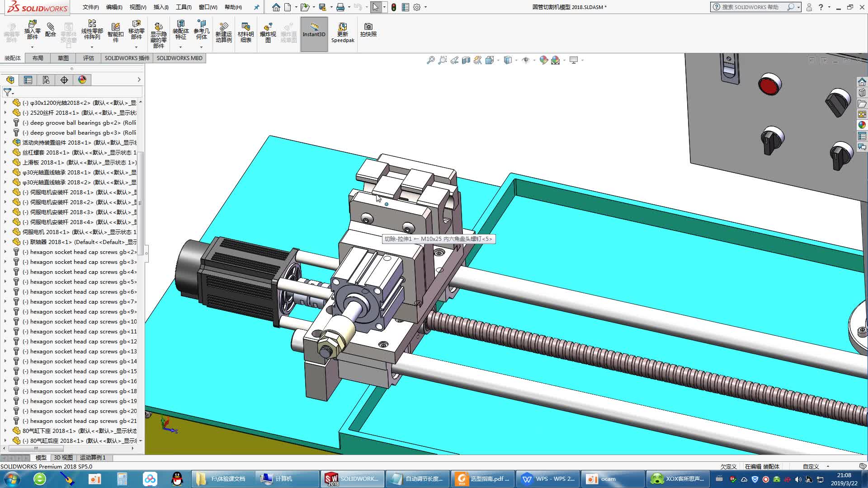Switch to the 运动算例1 tab
868x488 pixels.
click(92, 457)
